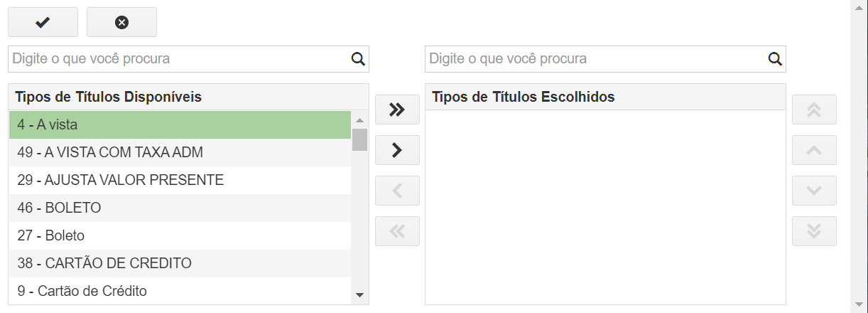Image resolution: width=868 pixels, height=313 pixels.
Task: Move all items right with double chevron
Action: point(397,110)
